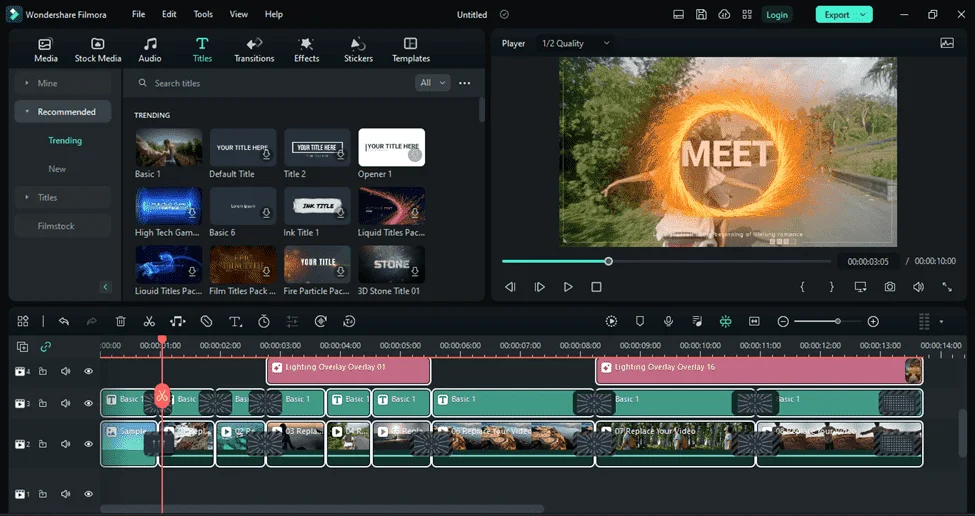Click the scissors split icon in toolbar

click(x=149, y=321)
